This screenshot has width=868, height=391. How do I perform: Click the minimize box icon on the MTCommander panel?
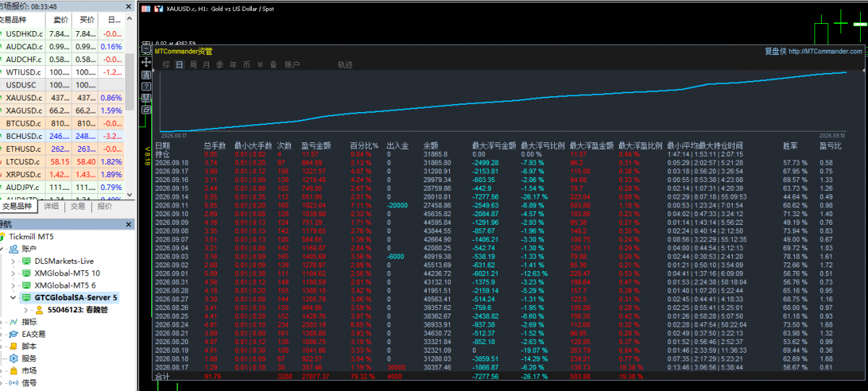146,49
